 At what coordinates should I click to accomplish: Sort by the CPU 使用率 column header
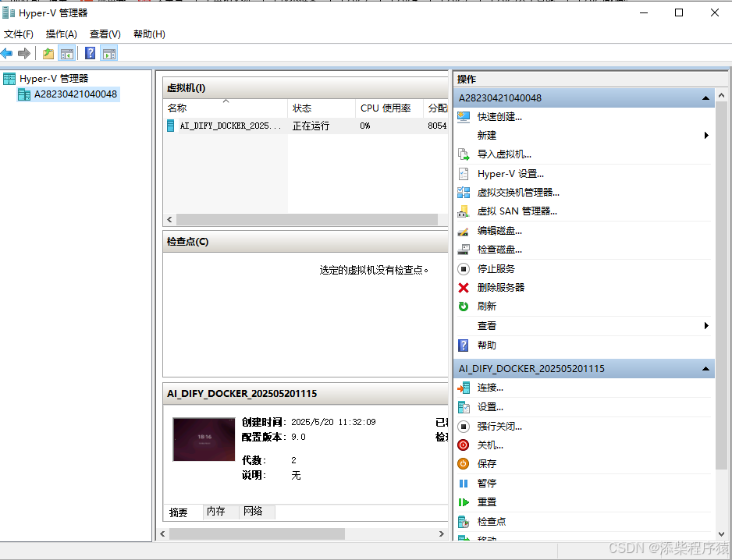coord(389,108)
